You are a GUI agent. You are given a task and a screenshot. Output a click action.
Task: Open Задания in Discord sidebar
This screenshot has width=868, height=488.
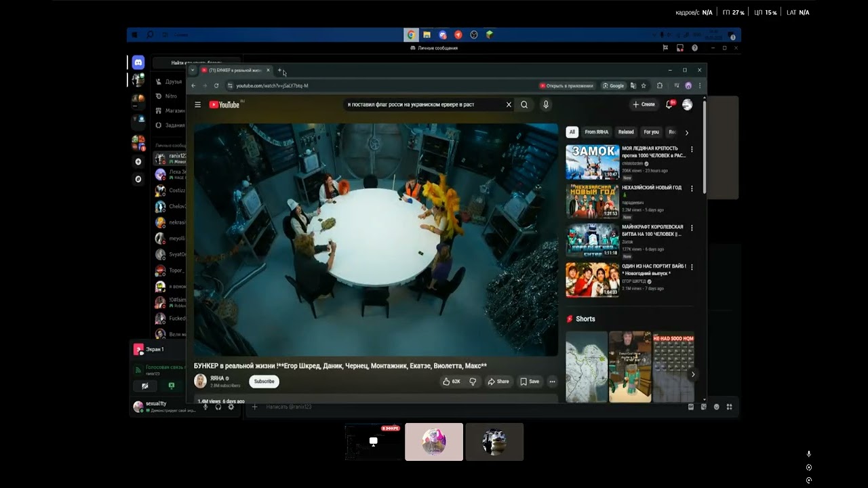(x=169, y=125)
